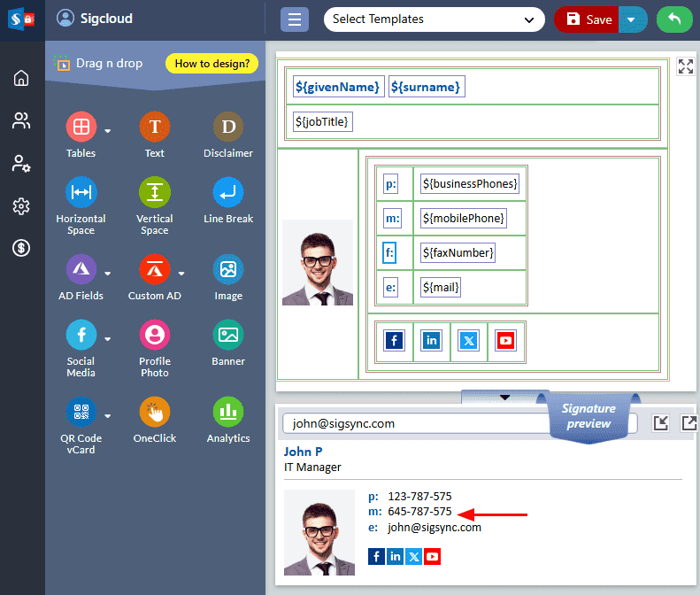Click the Save button

point(588,19)
